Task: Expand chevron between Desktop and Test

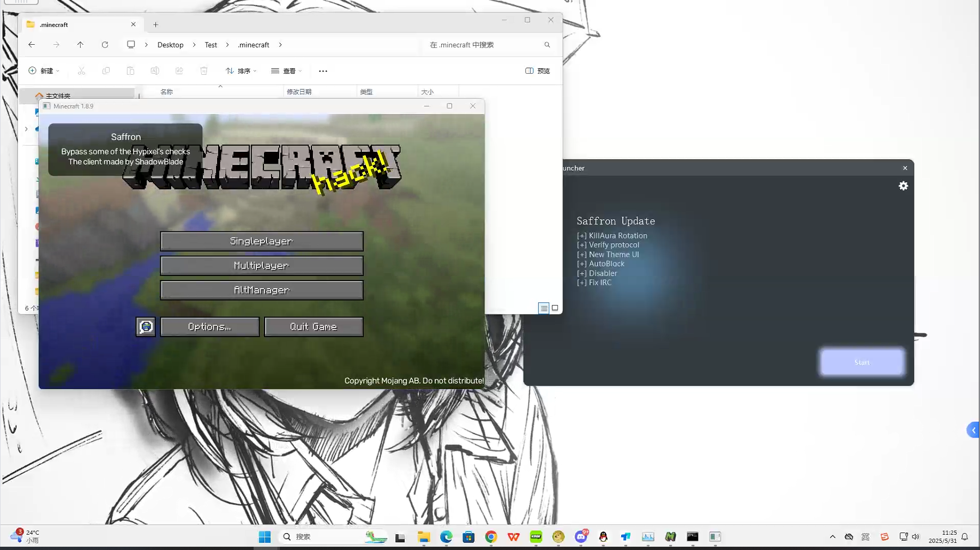Action: (x=194, y=45)
